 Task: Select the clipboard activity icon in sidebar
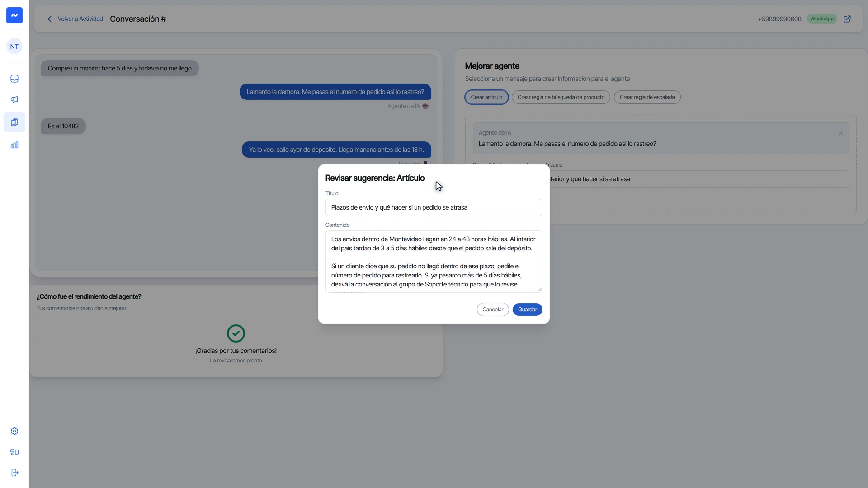(x=14, y=122)
